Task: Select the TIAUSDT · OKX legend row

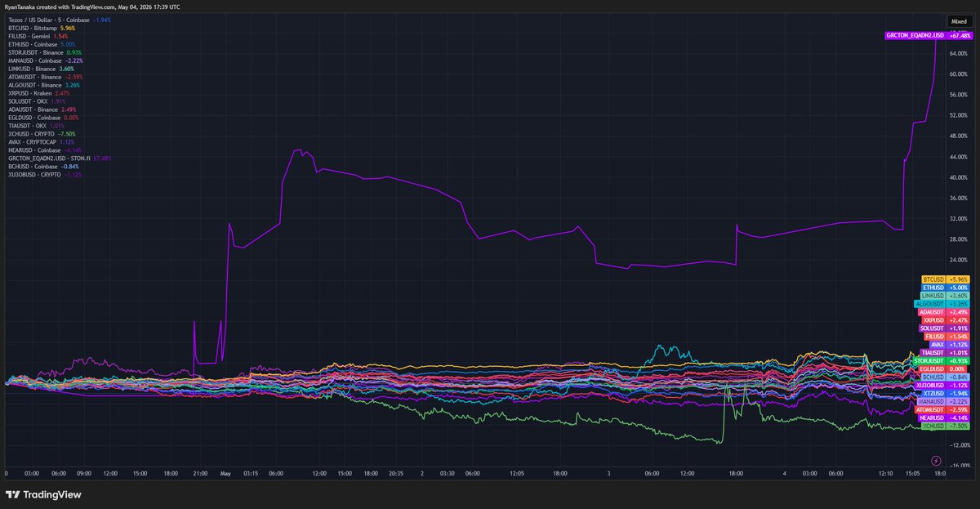Action: (36, 126)
